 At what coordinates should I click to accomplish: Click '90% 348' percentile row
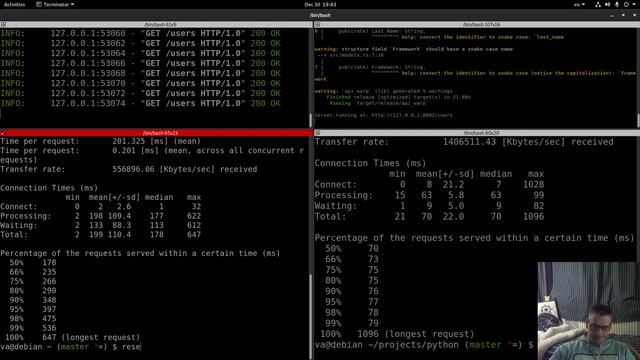click(x=33, y=300)
